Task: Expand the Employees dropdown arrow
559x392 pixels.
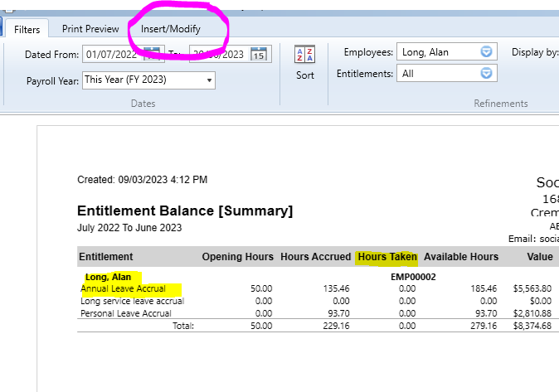Action: point(487,52)
